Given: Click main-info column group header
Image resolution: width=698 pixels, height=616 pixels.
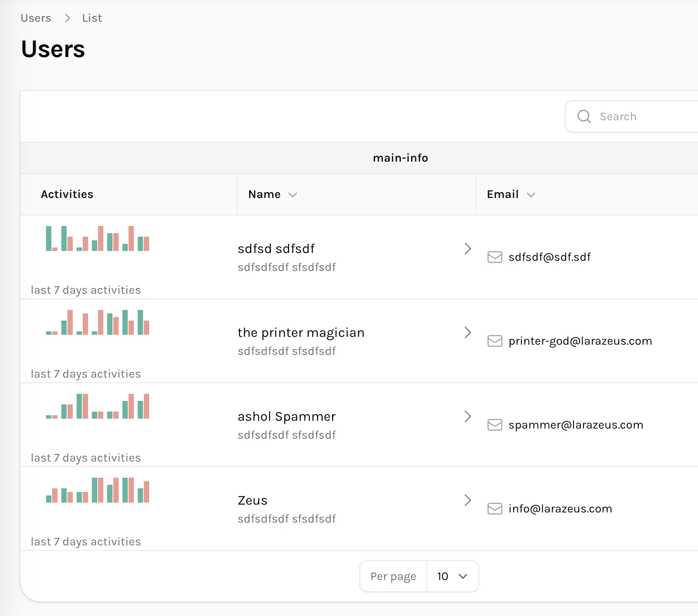Looking at the screenshot, I should click(400, 158).
